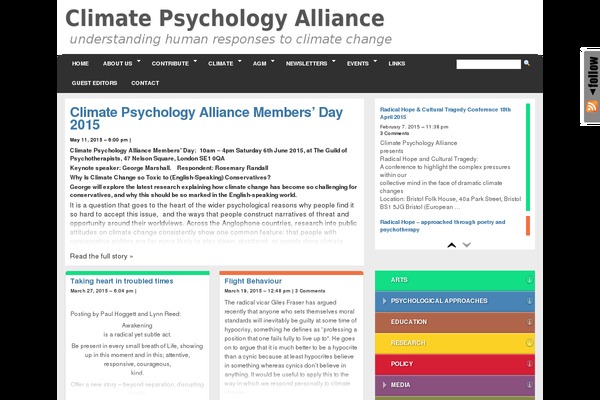
Task: Open the Flight Behaviour post
Action: point(253,281)
